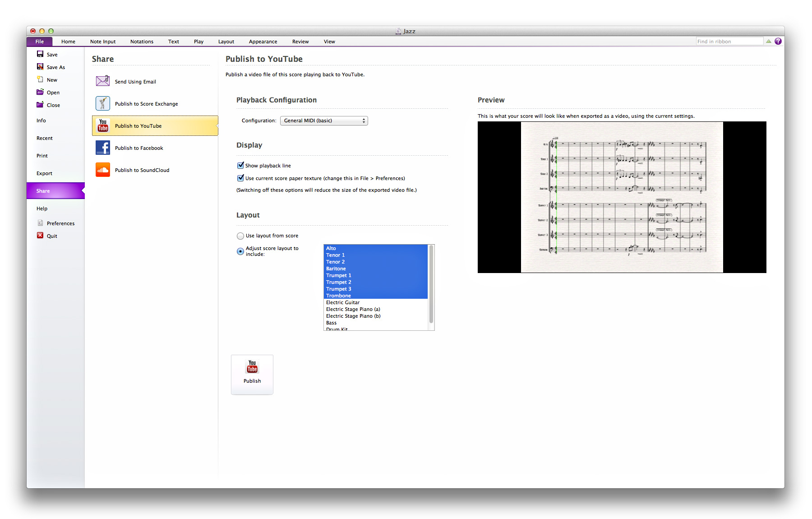Switch to the Home tab

68,42
